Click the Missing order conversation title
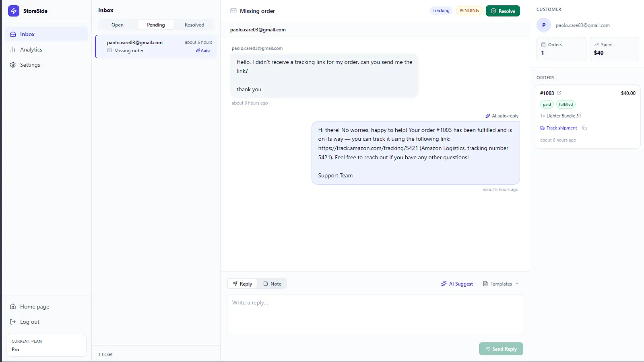 pos(257,11)
